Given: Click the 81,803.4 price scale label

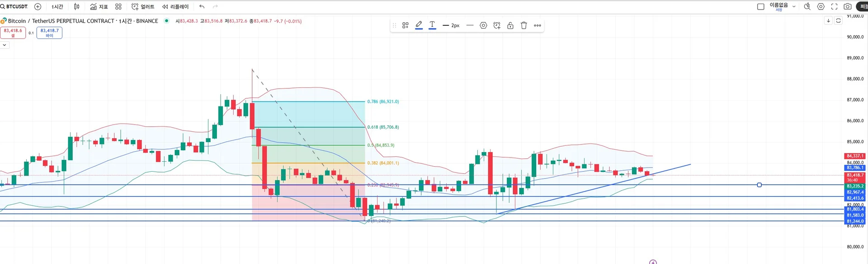Looking at the screenshot, I should 855,209.
